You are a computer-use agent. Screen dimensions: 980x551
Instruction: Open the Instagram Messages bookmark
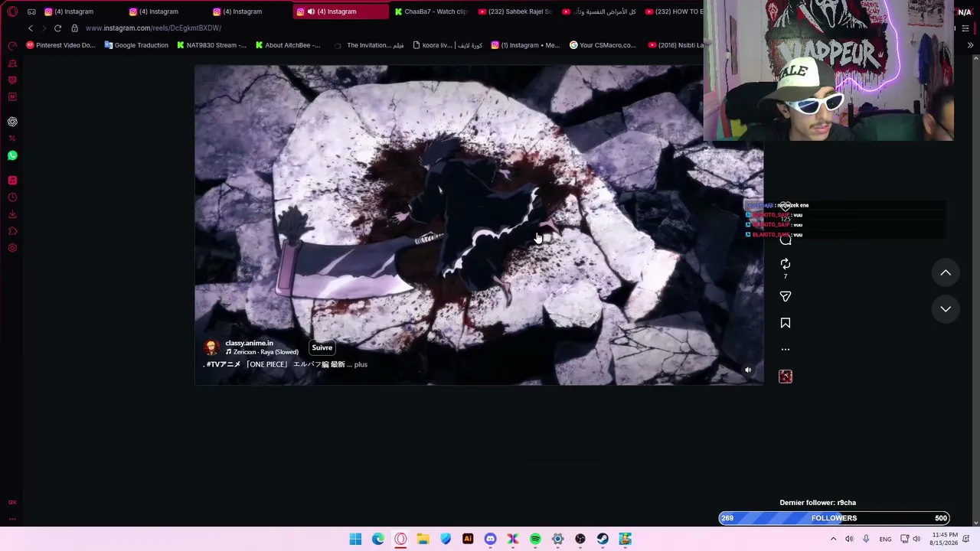tap(525, 45)
